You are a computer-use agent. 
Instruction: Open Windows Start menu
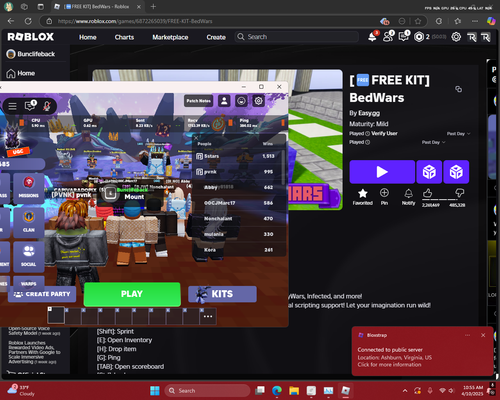click(155, 390)
